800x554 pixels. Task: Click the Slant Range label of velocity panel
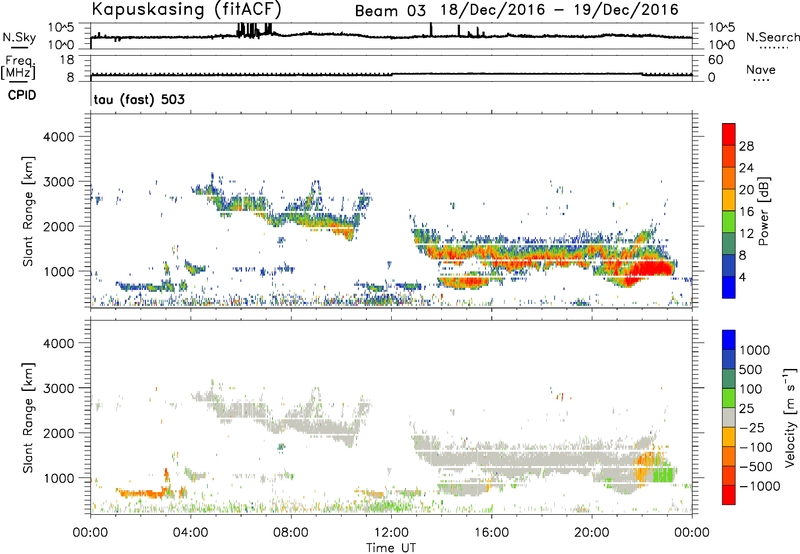pyautogui.click(x=28, y=418)
